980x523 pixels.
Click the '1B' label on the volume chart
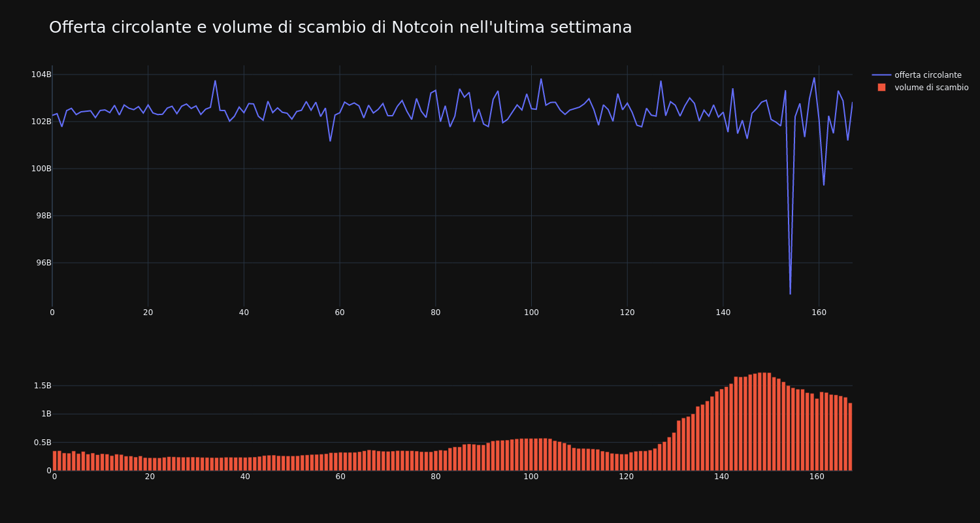tap(46, 414)
